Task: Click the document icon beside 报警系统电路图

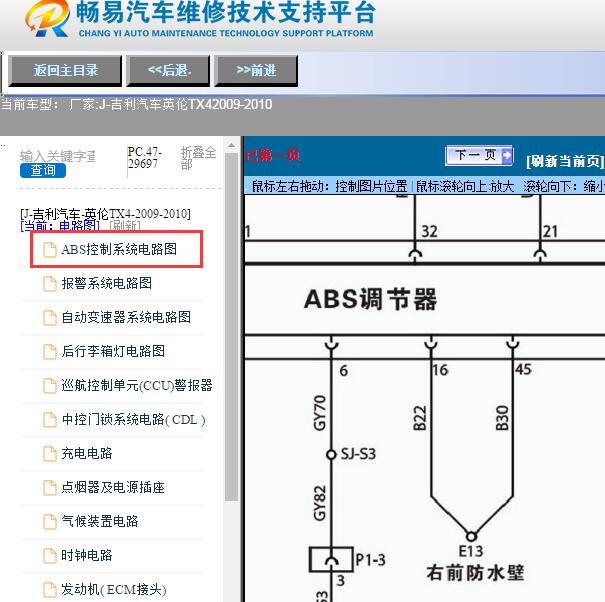Action: point(49,284)
